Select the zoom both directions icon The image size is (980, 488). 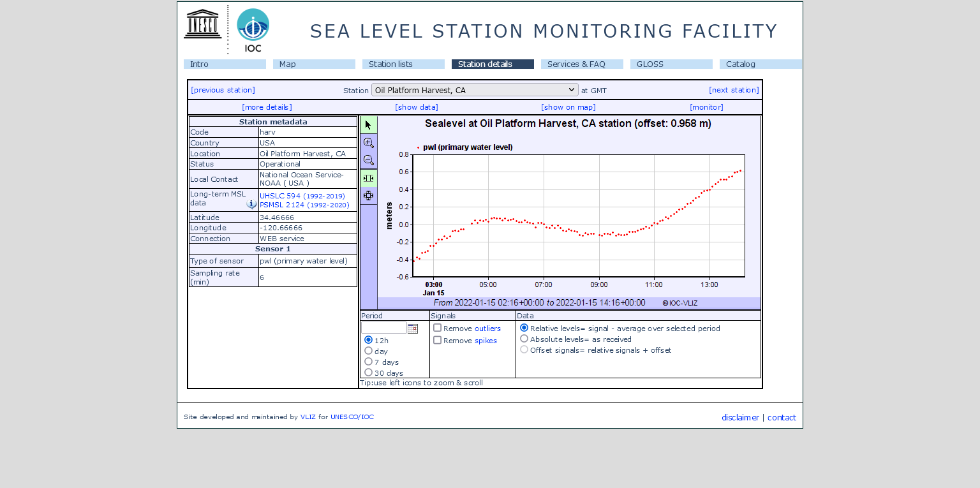[369, 195]
